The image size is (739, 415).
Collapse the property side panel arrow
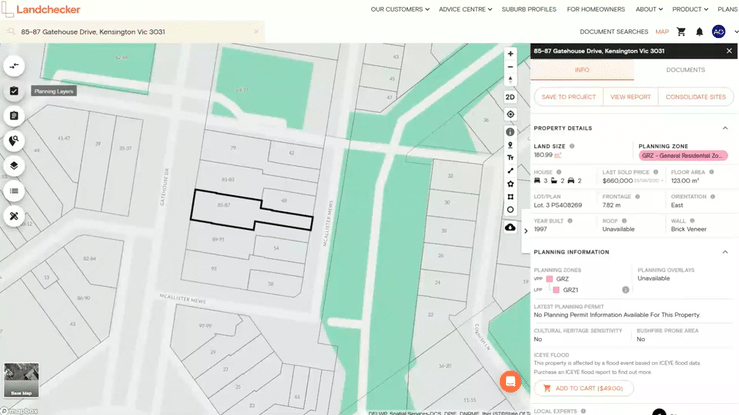[526, 231]
